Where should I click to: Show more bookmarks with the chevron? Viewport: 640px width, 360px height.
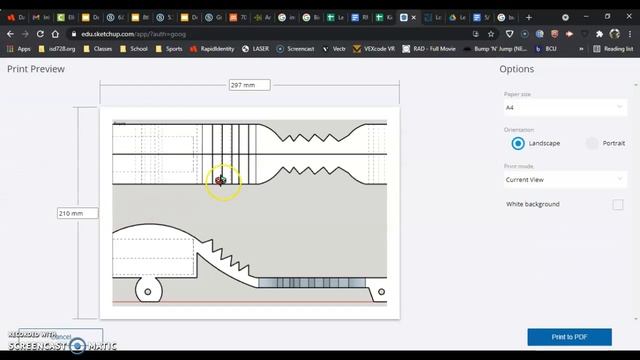(x=581, y=49)
